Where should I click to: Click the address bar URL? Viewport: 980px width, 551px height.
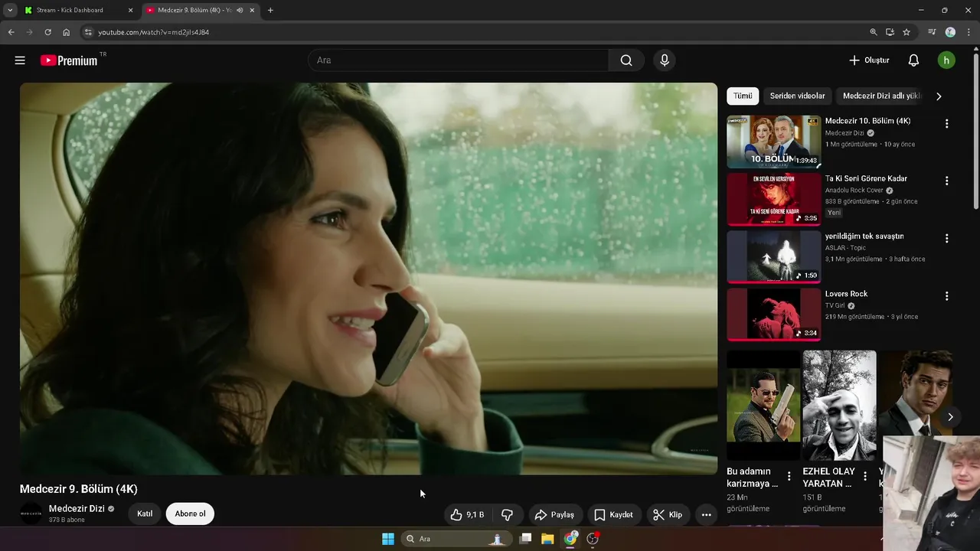tap(153, 32)
